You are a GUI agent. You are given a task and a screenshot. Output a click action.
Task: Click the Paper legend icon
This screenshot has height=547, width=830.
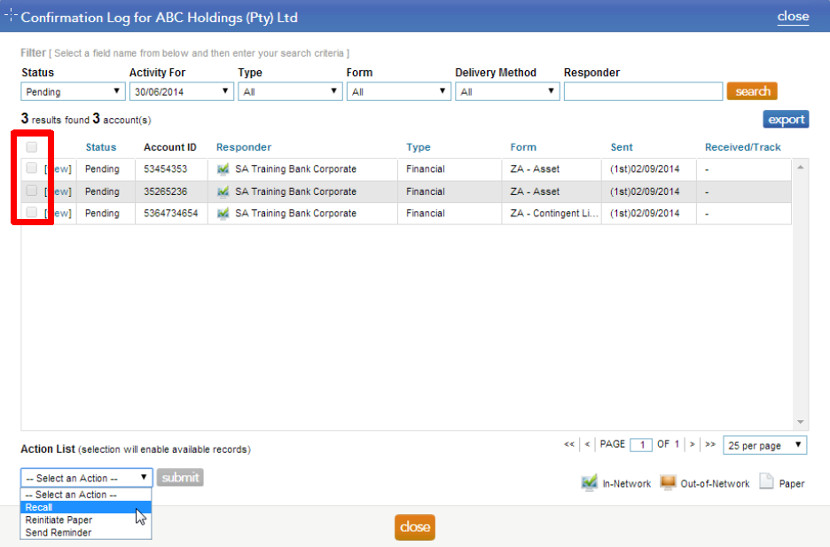[x=766, y=483]
